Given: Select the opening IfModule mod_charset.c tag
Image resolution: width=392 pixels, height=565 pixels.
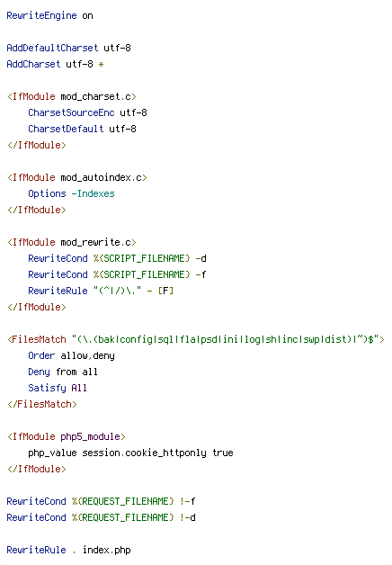Looking at the screenshot, I should [x=72, y=96].
